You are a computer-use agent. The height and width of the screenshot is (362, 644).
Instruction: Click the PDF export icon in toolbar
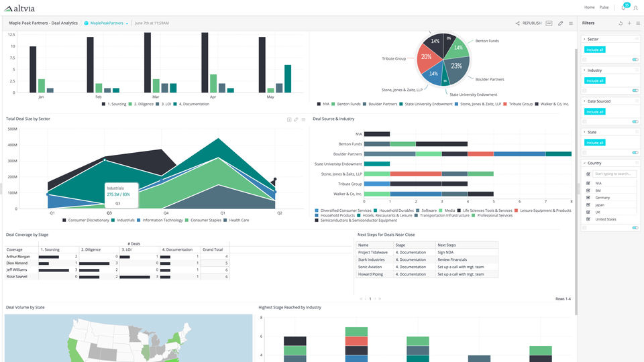coord(549,23)
